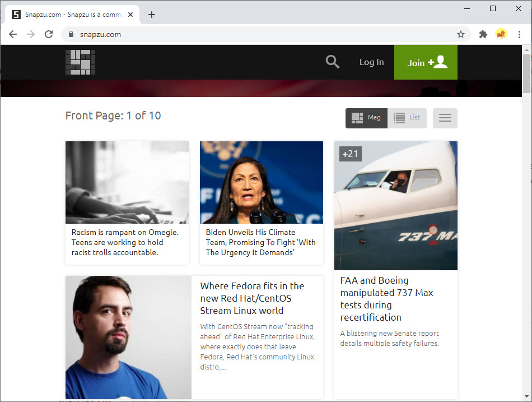Click the browser forward arrow
The height and width of the screenshot is (402, 532).
pyautogui.click(x=31, y=34)
